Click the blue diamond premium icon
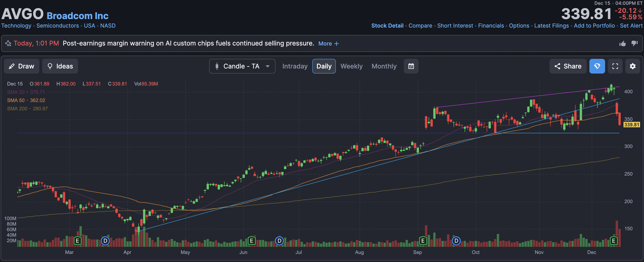644x262 pixels. pyautogui.click(x=597, y=66)
